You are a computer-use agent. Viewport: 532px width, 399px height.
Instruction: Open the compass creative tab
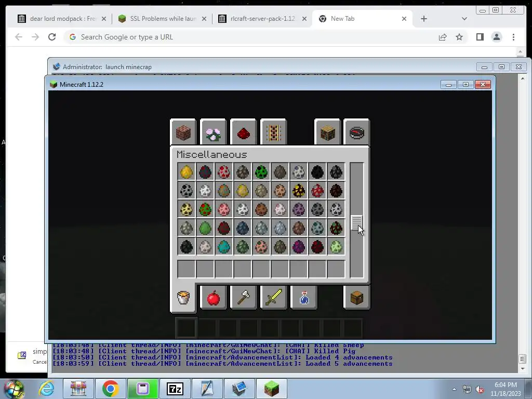pos(356,132)
